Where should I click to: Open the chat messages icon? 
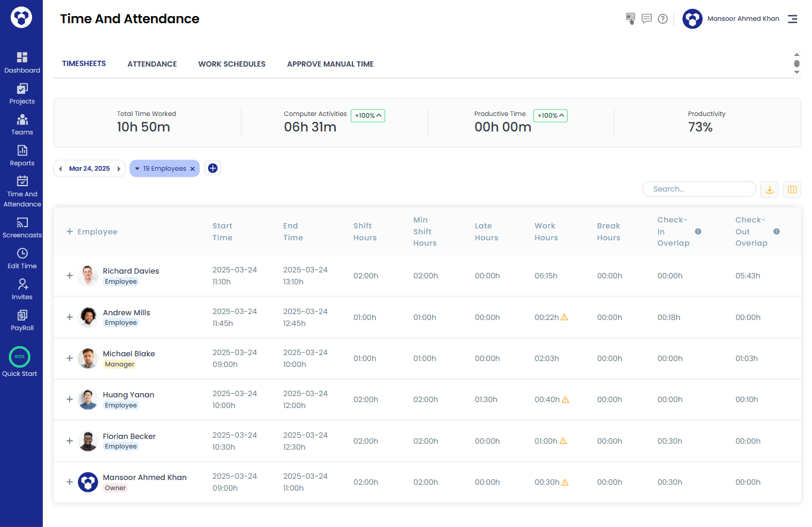(x=647, y=19)
